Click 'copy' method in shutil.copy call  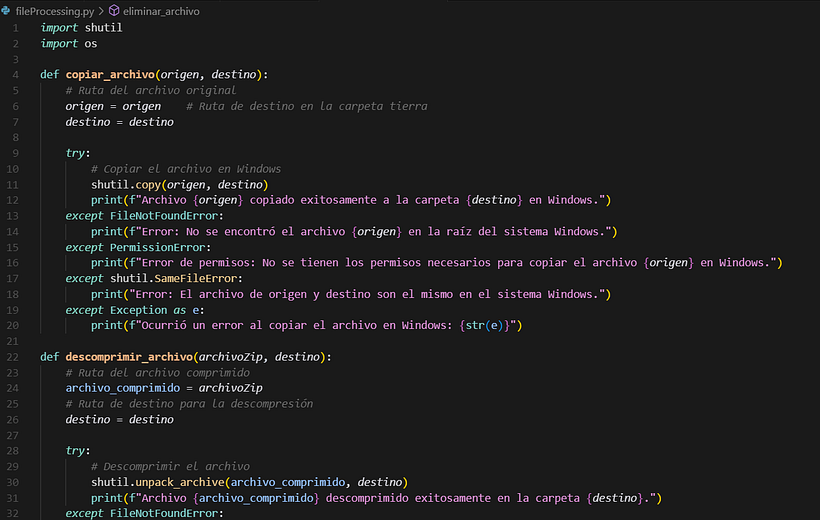point(148,185)
